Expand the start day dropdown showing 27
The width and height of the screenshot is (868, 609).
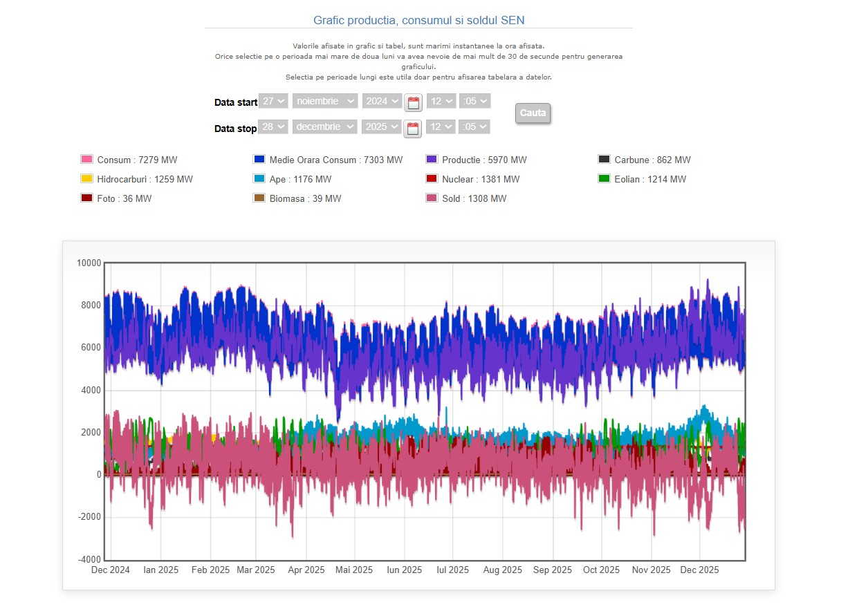point(273,101)
